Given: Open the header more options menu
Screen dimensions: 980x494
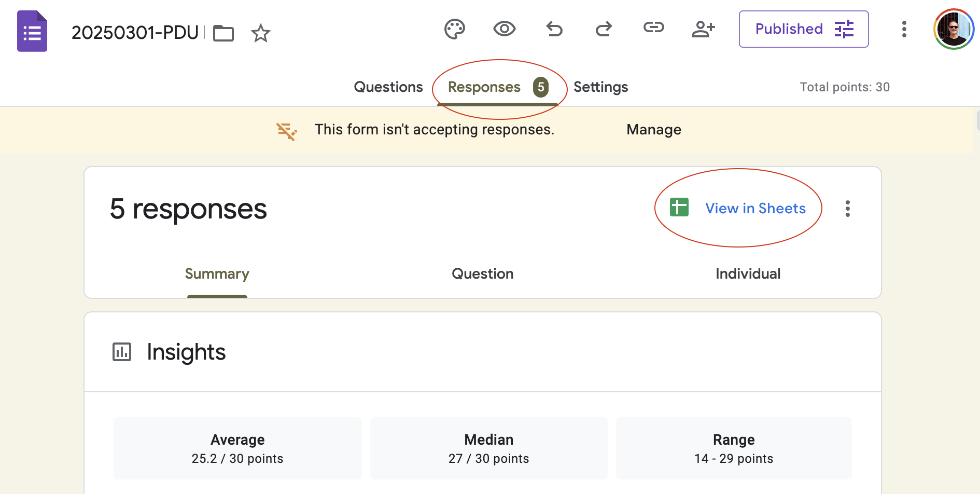Looking at the screenshot, I should 904,29.
